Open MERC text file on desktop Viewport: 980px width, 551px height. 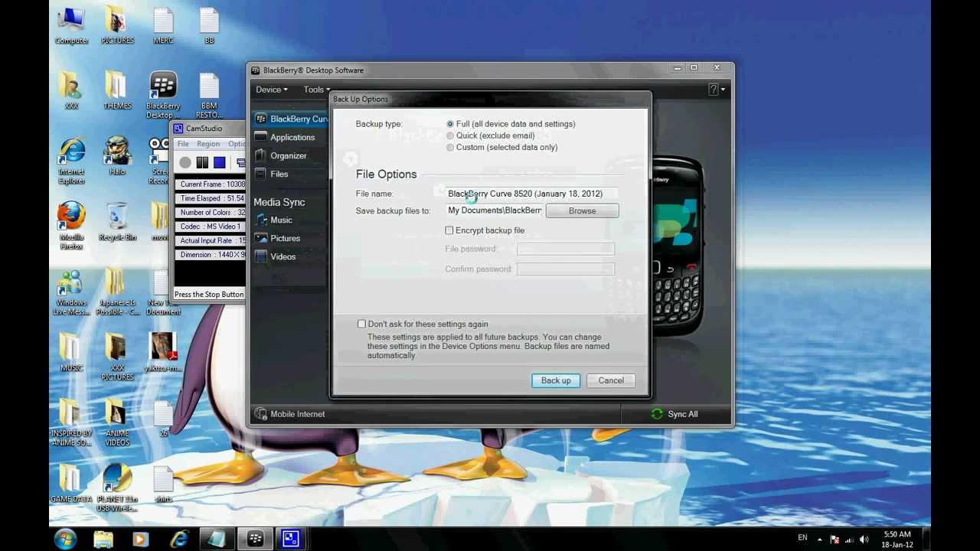tap(163, 27)
